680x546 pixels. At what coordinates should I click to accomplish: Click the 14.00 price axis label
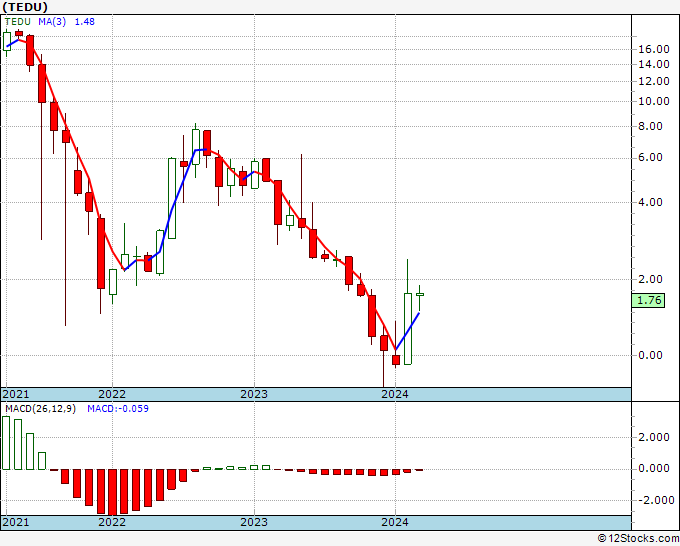coord(654,64)
